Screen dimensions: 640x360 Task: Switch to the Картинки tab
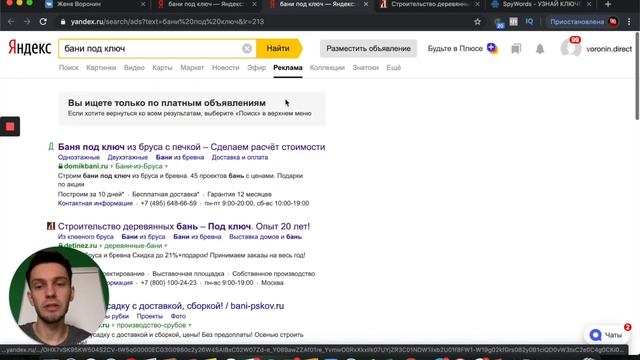tap(101, 68)
